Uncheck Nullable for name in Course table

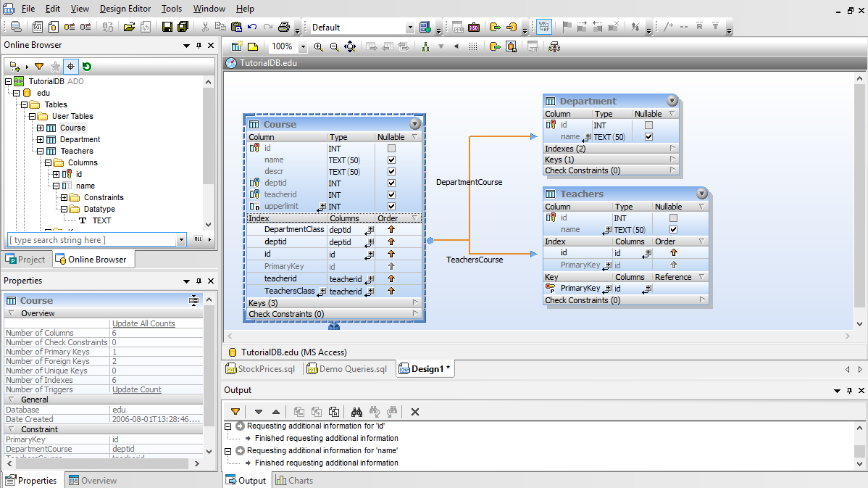(x=390, y=160)
